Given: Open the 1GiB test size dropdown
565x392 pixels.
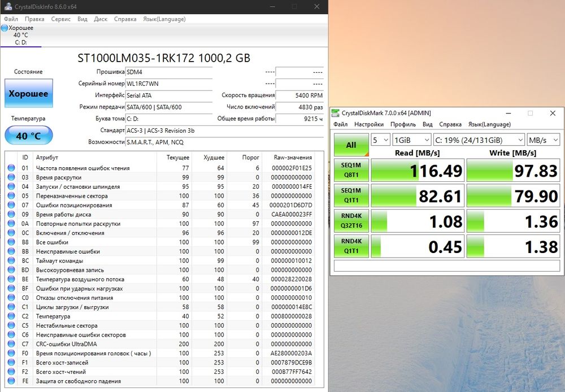Looking at the screenshot, I should 411,140.
